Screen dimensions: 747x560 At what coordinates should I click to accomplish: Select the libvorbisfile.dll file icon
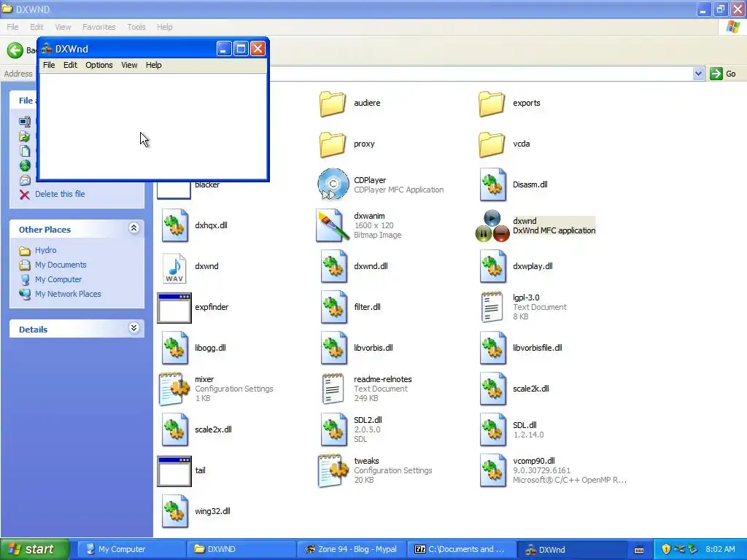click(x=492, y=348)
